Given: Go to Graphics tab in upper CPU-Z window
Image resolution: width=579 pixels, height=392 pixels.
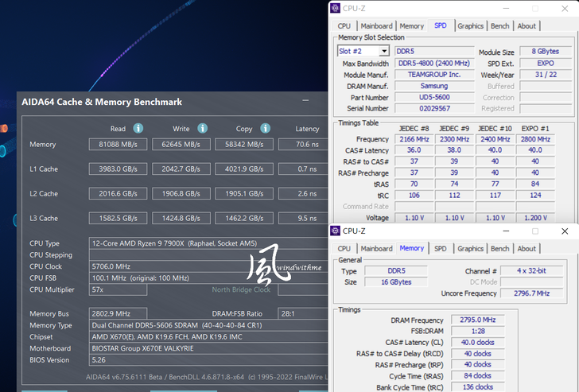Looking at the screenshot, I should 470,26.
